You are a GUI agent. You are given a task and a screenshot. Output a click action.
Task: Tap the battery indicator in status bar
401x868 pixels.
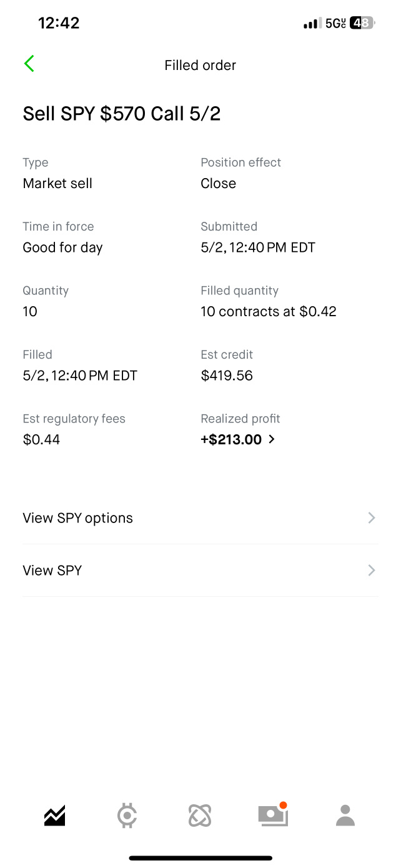pos(362,23)
